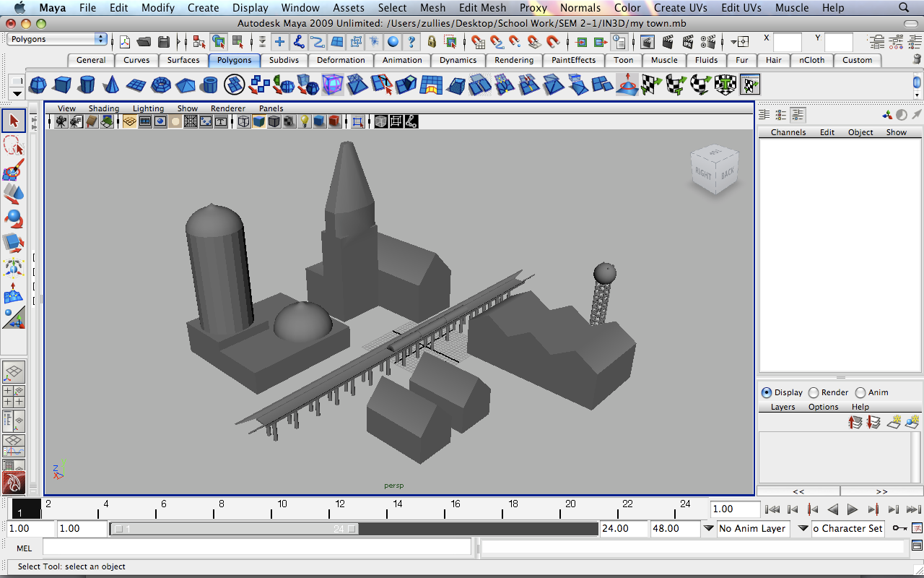Expand the No Anim Layer dropdown
924x578 pixels.
[709, 529]
